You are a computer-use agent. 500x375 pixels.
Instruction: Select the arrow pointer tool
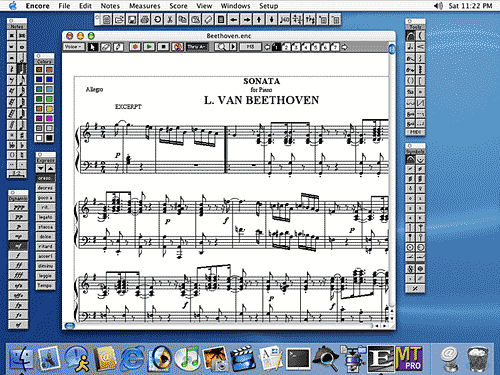[92, 47]
